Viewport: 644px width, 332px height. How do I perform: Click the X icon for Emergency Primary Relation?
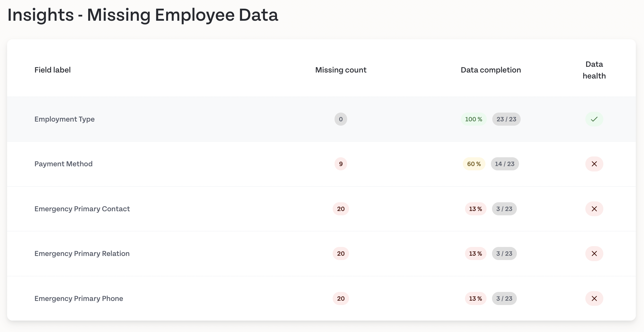coord(594,253)
